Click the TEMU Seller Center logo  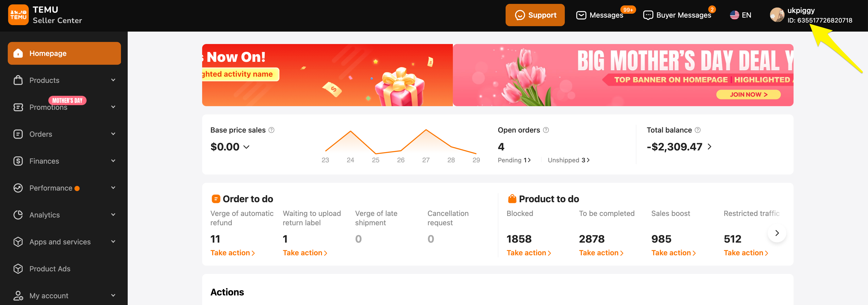(19, 15)
